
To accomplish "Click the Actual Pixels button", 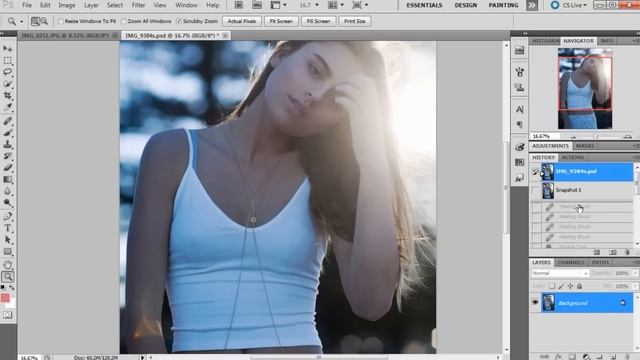I will coord(242,21).
